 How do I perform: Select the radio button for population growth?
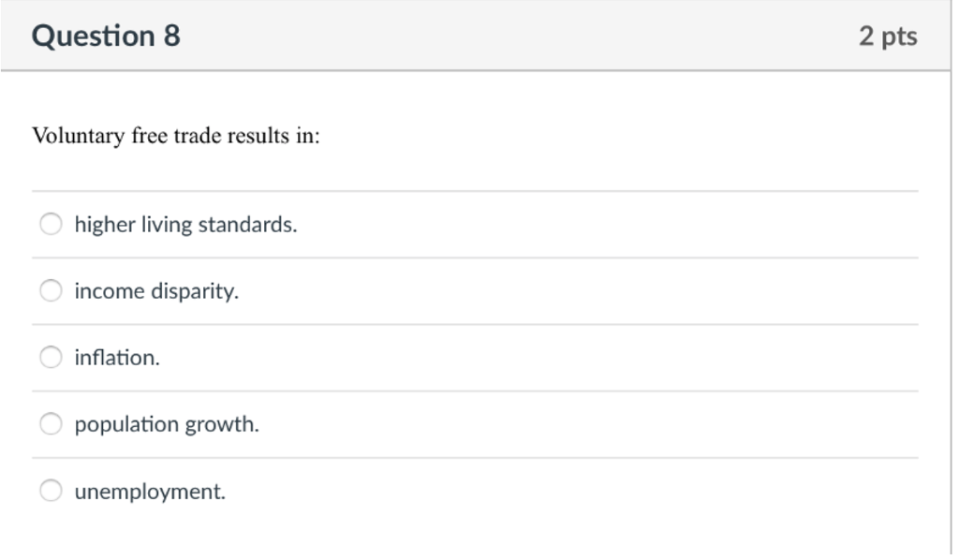(49, 423)
